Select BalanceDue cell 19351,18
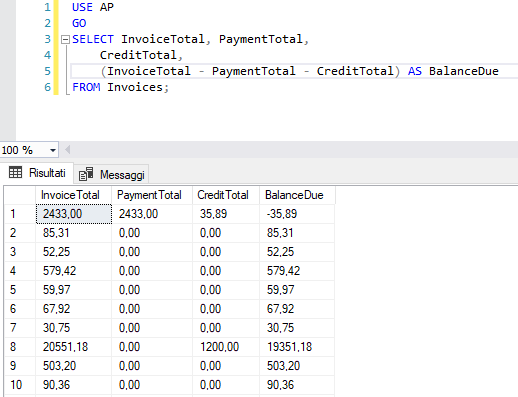518x397 pixels. tap(297, 347)
